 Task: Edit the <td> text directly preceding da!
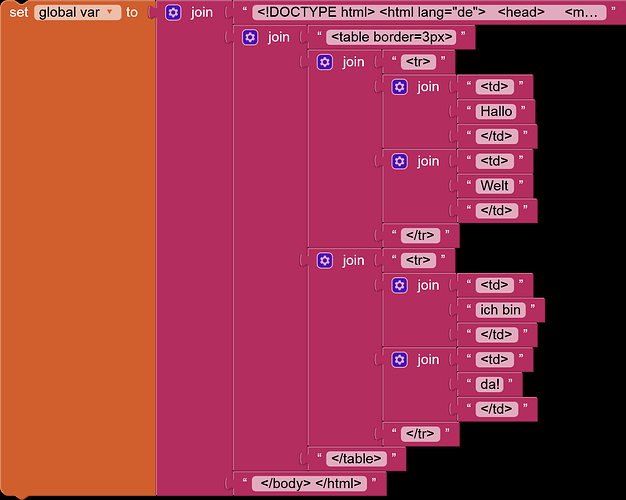click(x=494, y=359)
